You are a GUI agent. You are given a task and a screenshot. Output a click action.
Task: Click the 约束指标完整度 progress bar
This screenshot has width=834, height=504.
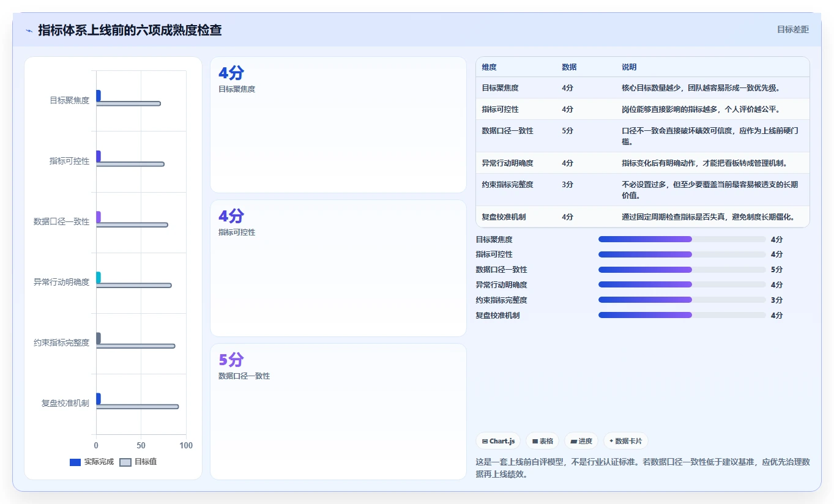(682, 300)
